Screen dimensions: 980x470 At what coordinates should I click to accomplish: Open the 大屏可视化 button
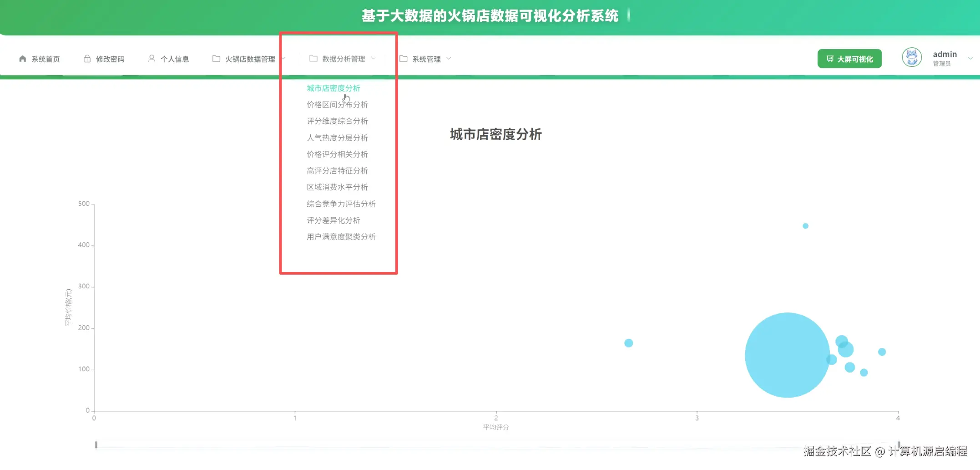click(849, 58)
